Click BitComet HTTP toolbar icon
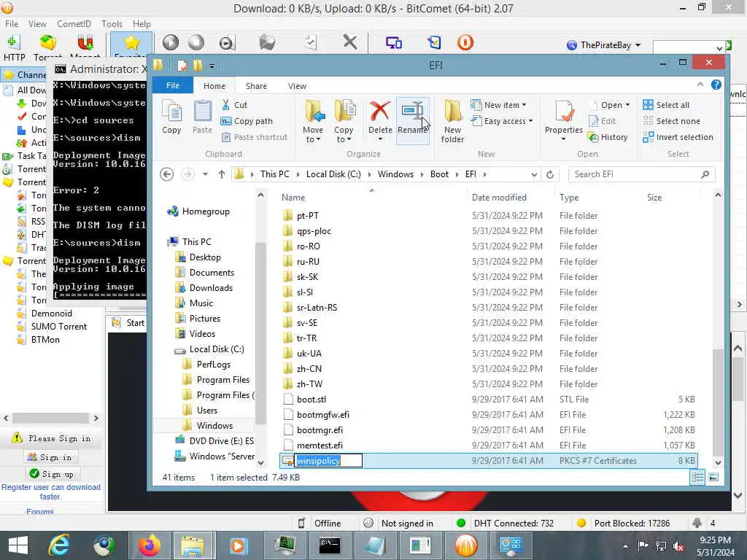The image size is (747, 560). (14, 47)
